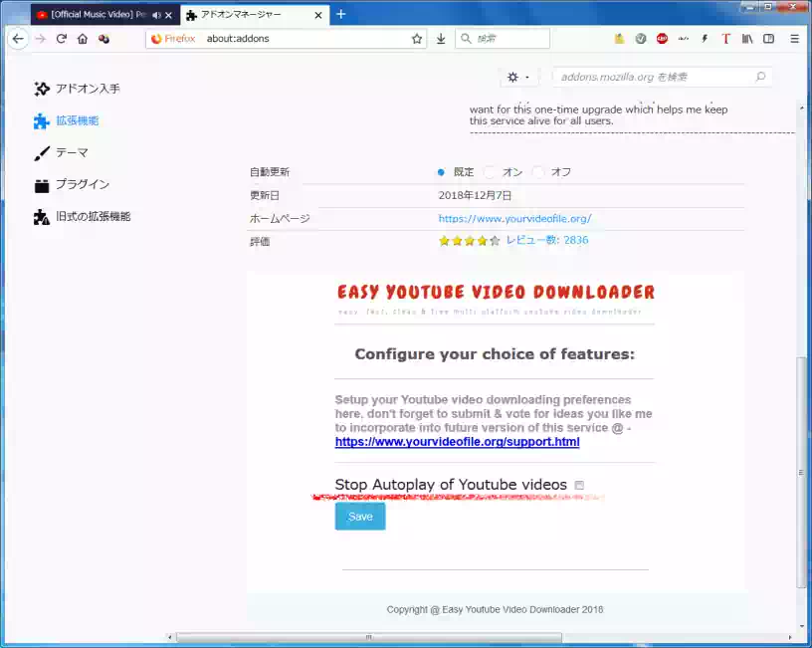Bookmark this page with the star icon
The image size is (812, 648).
(417, 39)
